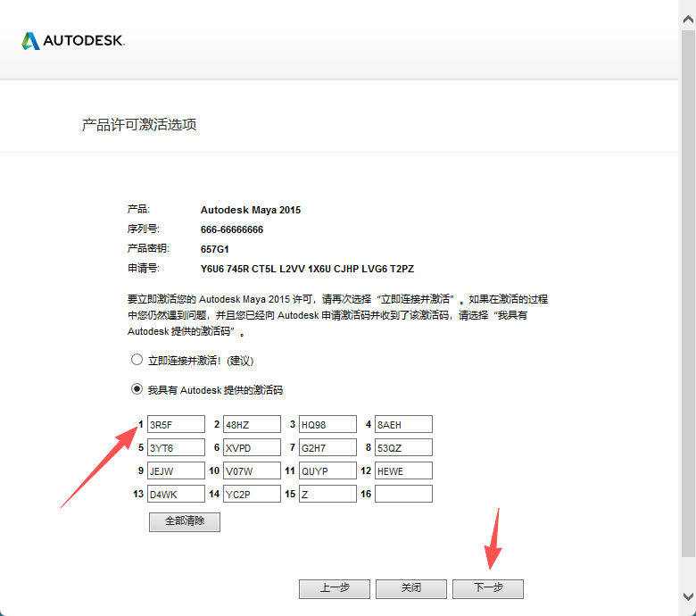Click activation code field 2 containing 48HZ
The image size is (696, 616).
pos(253,424)
